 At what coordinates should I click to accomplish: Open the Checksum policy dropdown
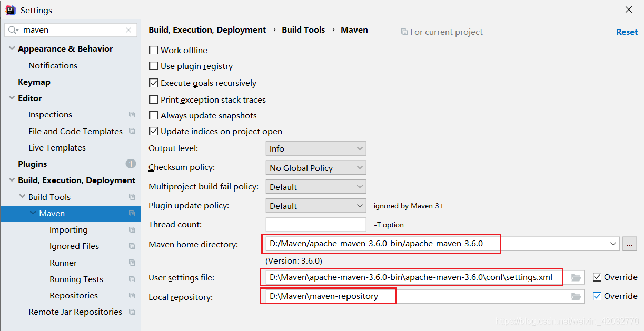tap(316, 168)
